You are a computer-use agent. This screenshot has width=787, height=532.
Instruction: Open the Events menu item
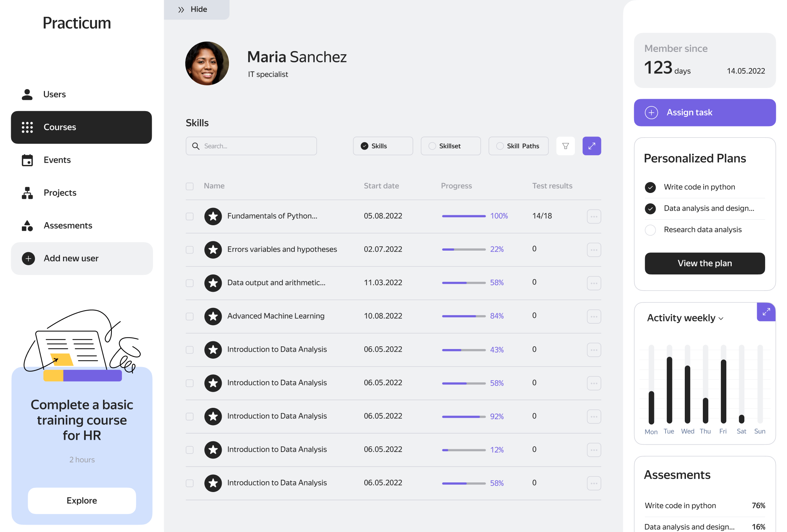pyautogui.click(x=57, y=160)
